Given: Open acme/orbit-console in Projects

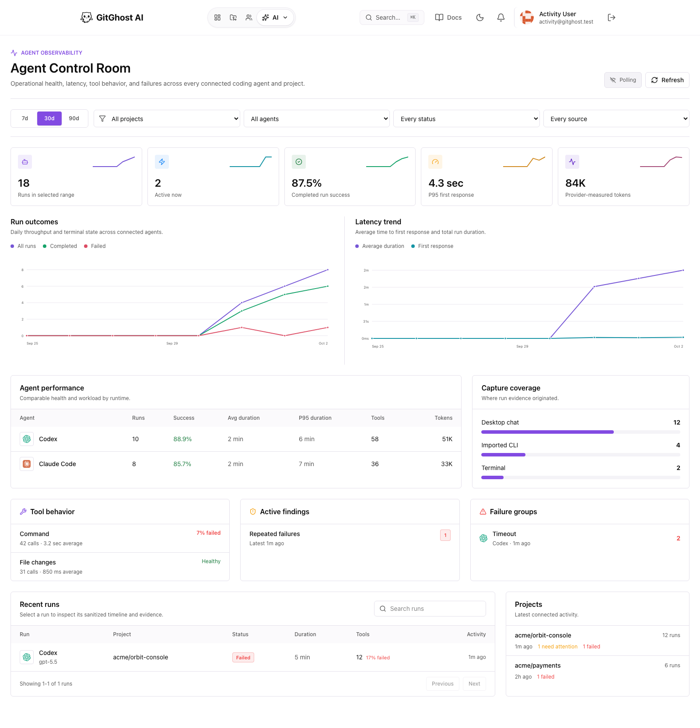Looking at the screenshot, I should point(598,641).
